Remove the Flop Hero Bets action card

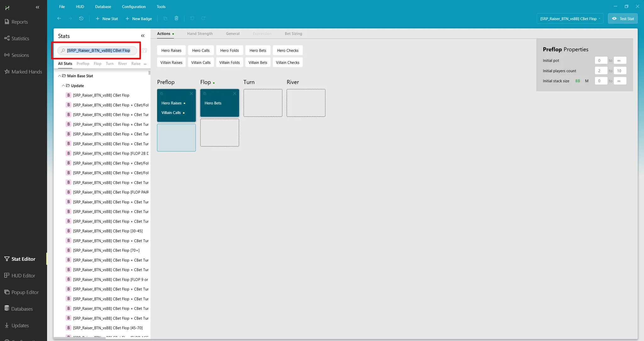(235, 93)
